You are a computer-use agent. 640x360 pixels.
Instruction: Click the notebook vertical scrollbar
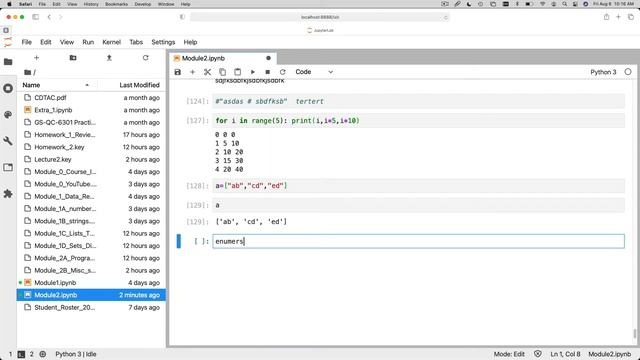(x=635, y=333)
